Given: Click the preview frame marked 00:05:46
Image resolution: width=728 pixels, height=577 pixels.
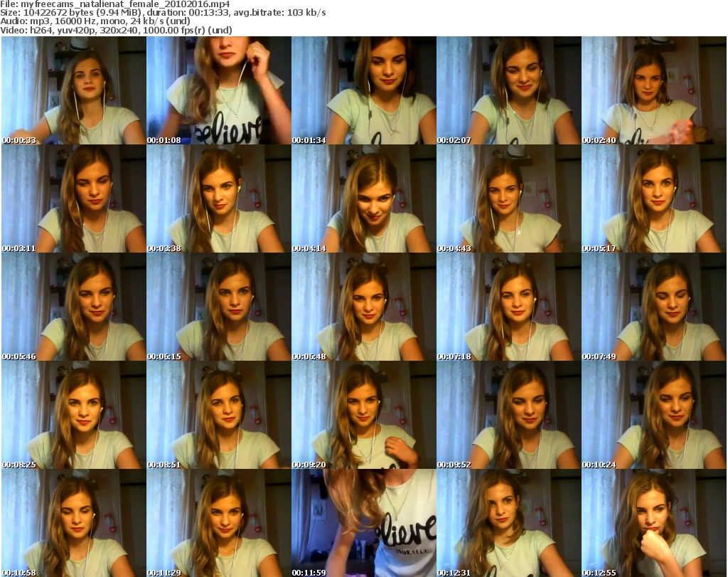Looking at the screenshot, I should pyautogui.click(x=74, y=307).
